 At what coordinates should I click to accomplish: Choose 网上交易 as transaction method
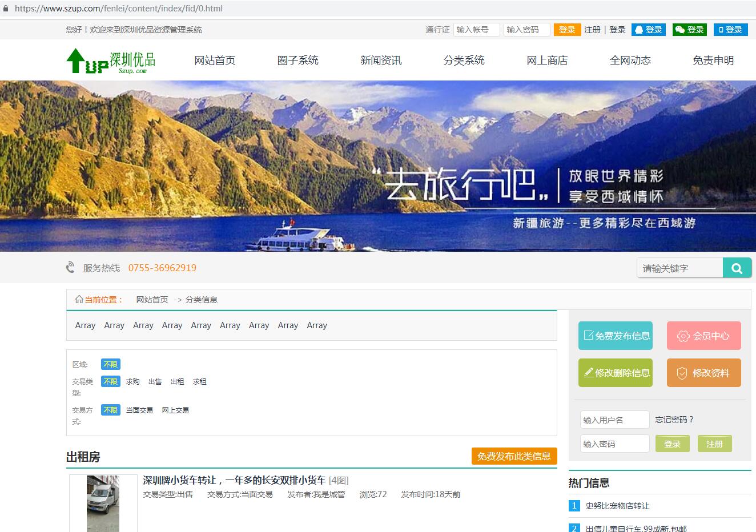[x=175, y=410]
